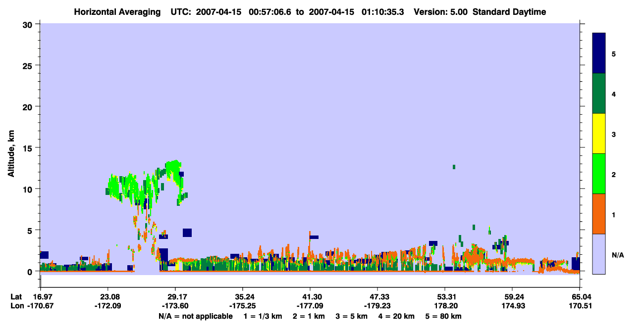Click the longitude value -179.23
Screen dimensions: 644x330
point(377,306)
